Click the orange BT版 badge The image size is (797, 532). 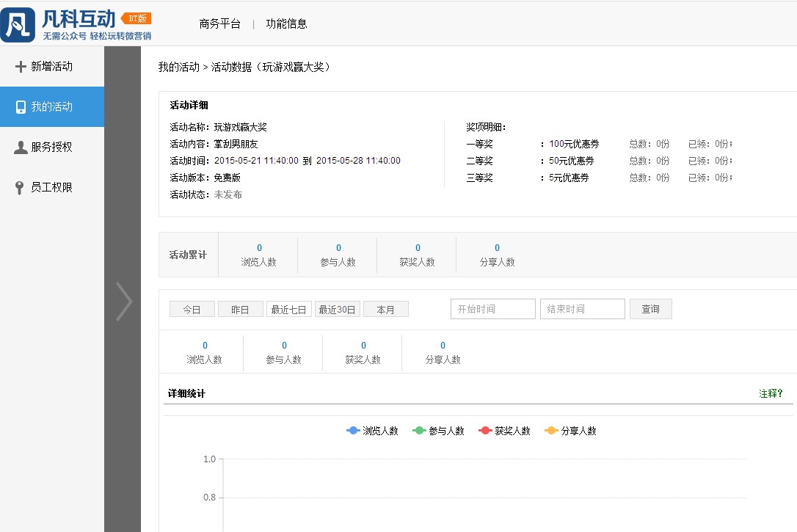(137, 19)
